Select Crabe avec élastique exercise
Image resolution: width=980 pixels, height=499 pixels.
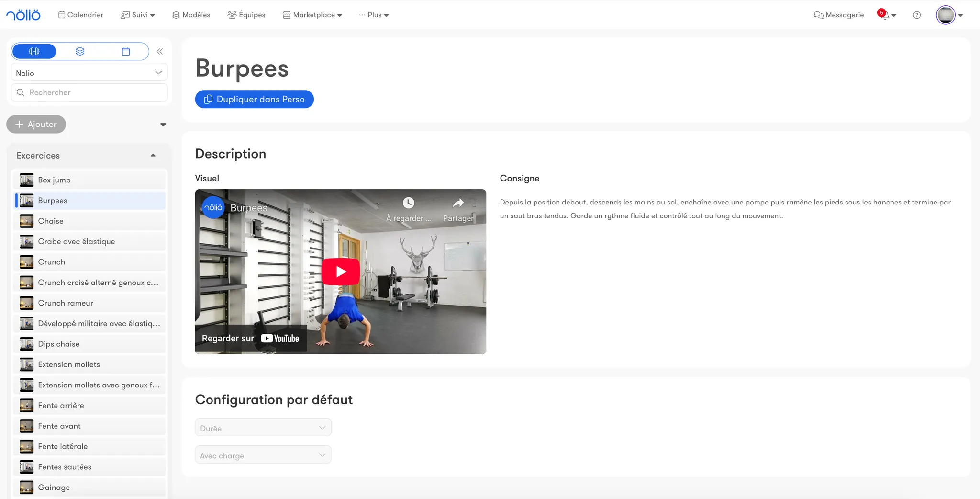point(90,241)
